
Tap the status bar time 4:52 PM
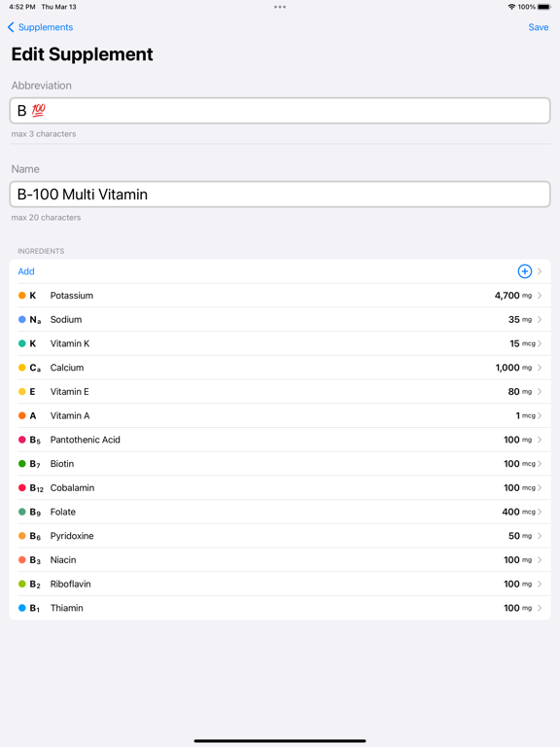22,7
